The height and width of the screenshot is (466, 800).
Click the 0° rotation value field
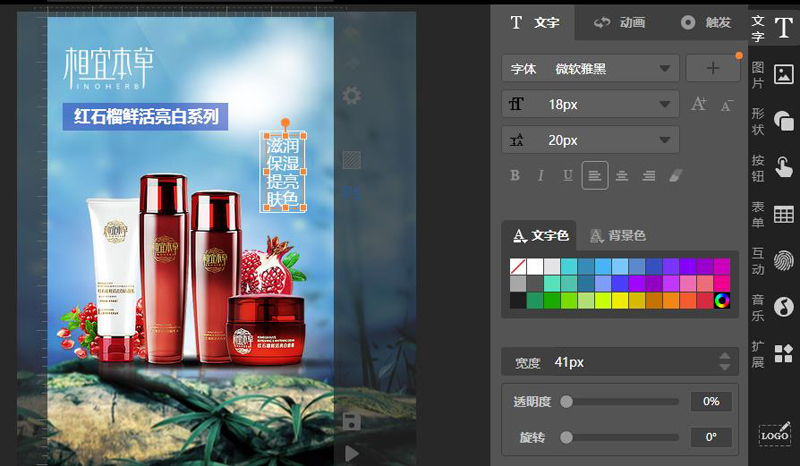[x=711, y=437]
